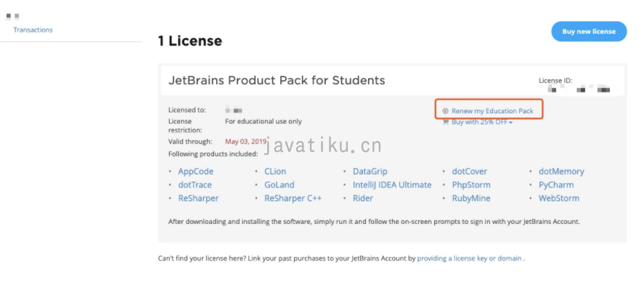Open the WebStorm product link
The image size is (644, 290).
point(559,198)
